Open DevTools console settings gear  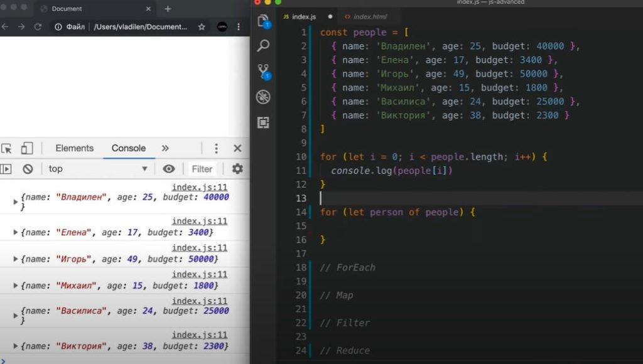[x=237, y=169]
